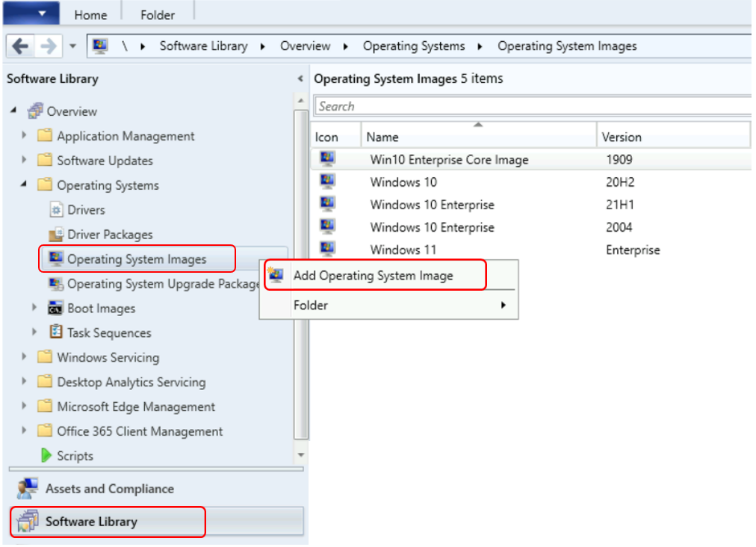Expand the Task Sequences node

click(34, 332)
